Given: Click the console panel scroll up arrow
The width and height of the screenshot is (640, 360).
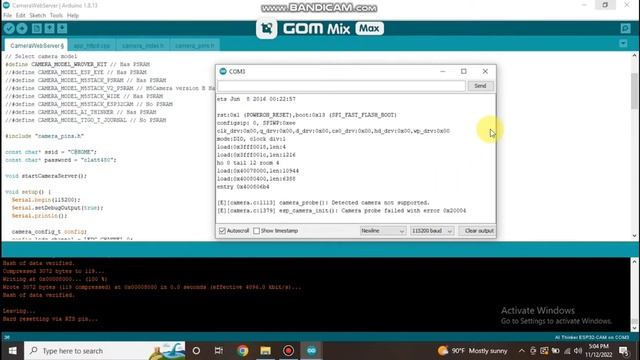Looking at the screenshot, I should tap(634, 262).
